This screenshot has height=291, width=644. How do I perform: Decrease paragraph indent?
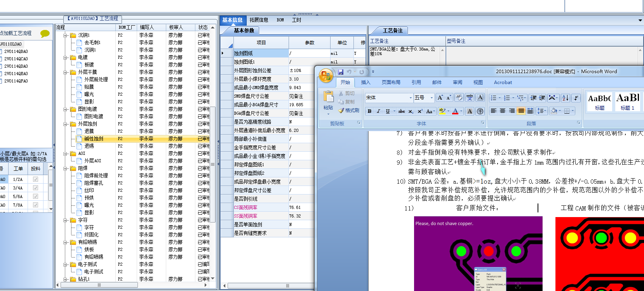[x=533, y=98]
